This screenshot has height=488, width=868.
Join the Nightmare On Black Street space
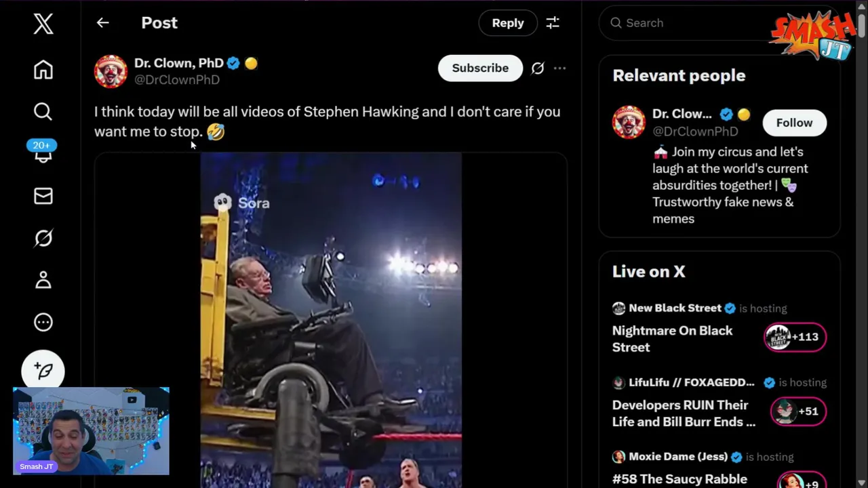(x=795, y=337)
